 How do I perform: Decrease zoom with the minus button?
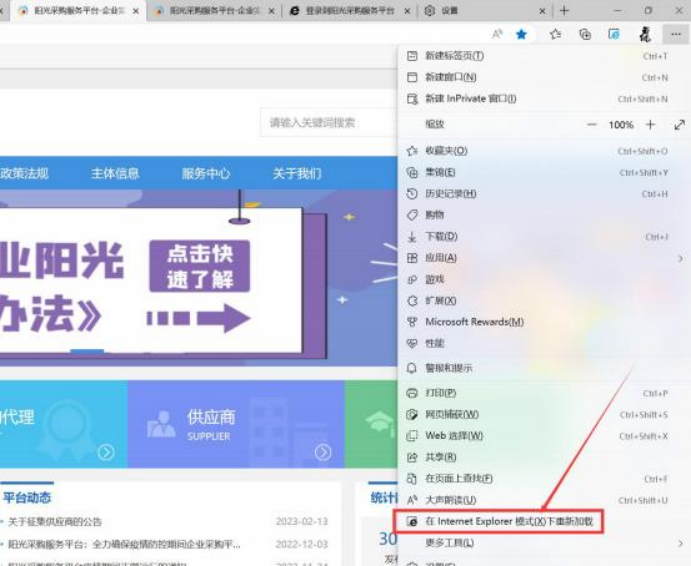(592, 125)
